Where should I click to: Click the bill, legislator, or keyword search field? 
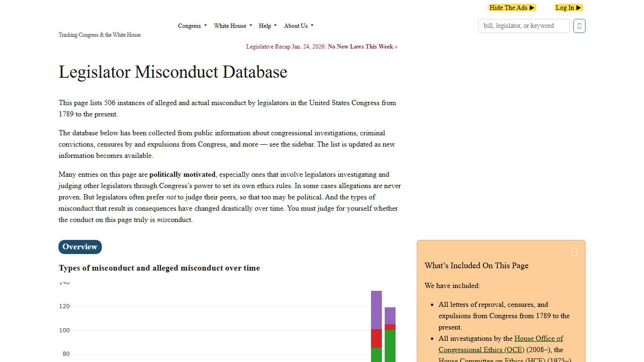pyautogui.click(x=523, y=26)
